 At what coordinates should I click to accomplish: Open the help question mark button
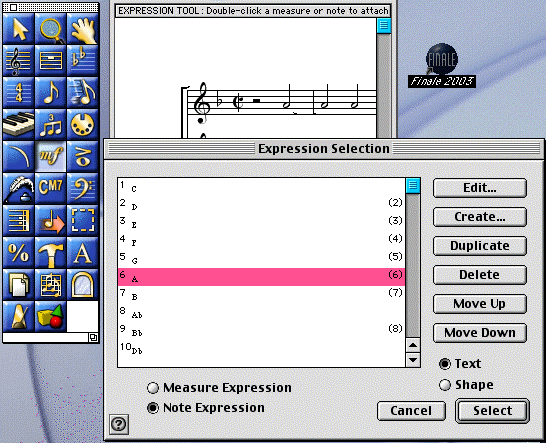click(119, 424)
